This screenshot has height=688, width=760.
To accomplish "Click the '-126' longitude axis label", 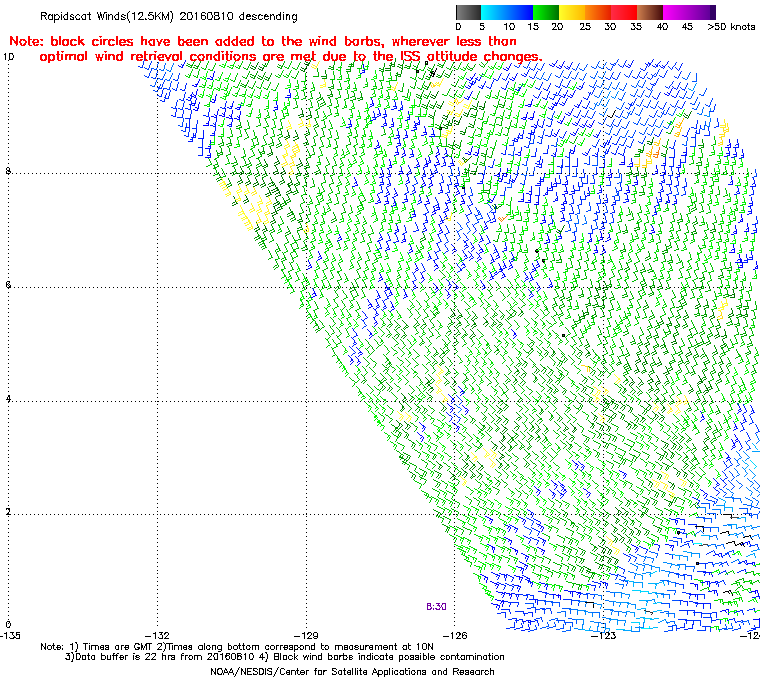I will [455, 635].
